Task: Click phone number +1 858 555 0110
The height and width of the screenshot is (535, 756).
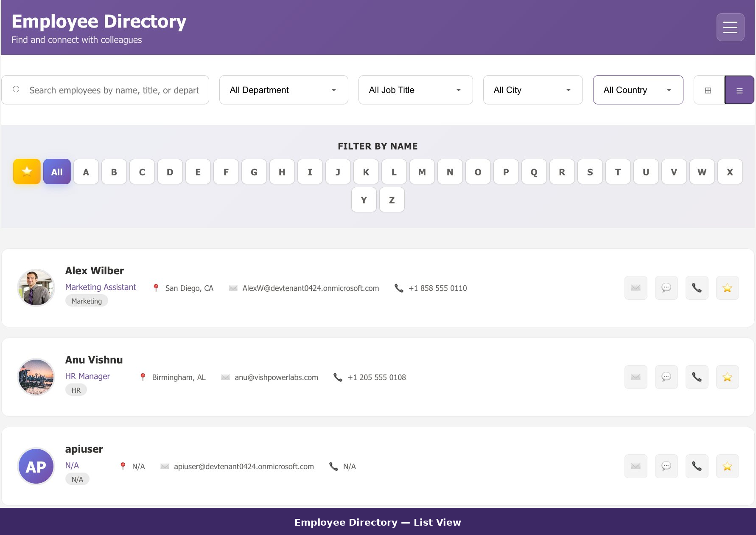Action: tap(437, 288)
